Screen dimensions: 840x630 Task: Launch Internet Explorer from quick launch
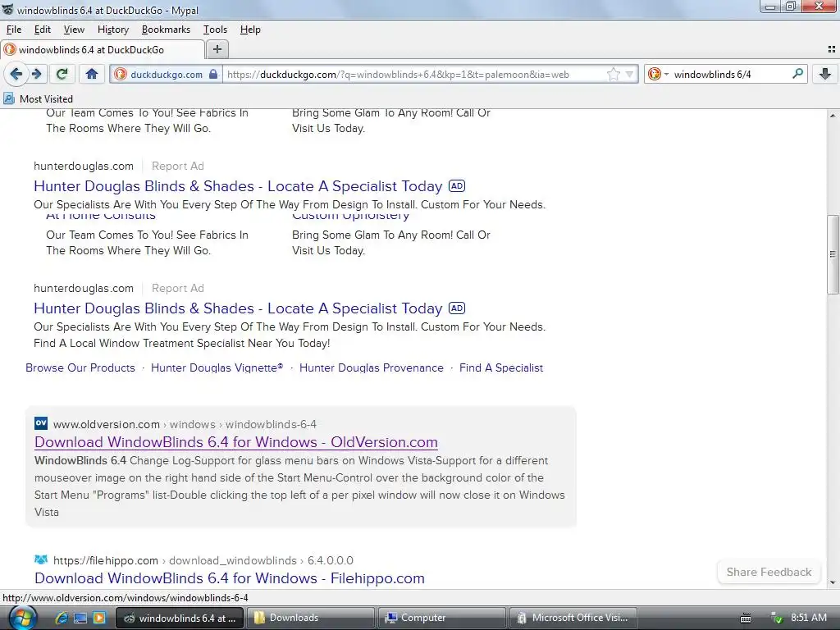(x=62, y=618)
